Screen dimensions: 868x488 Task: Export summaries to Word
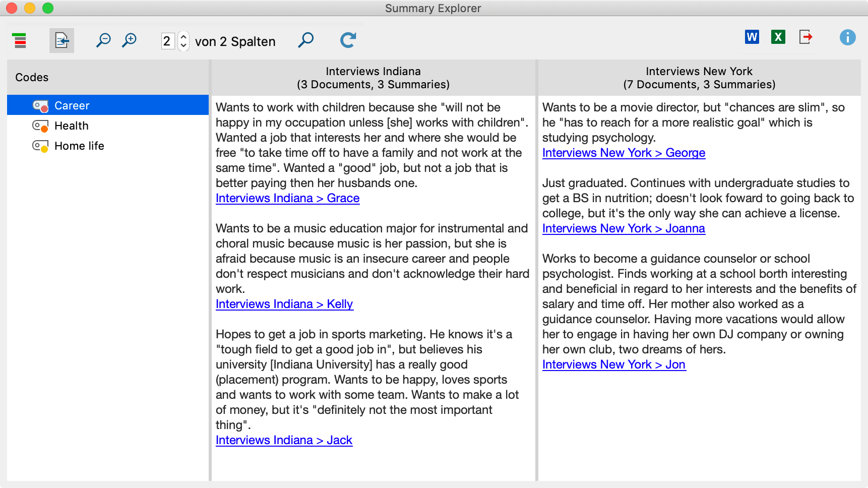752,37
